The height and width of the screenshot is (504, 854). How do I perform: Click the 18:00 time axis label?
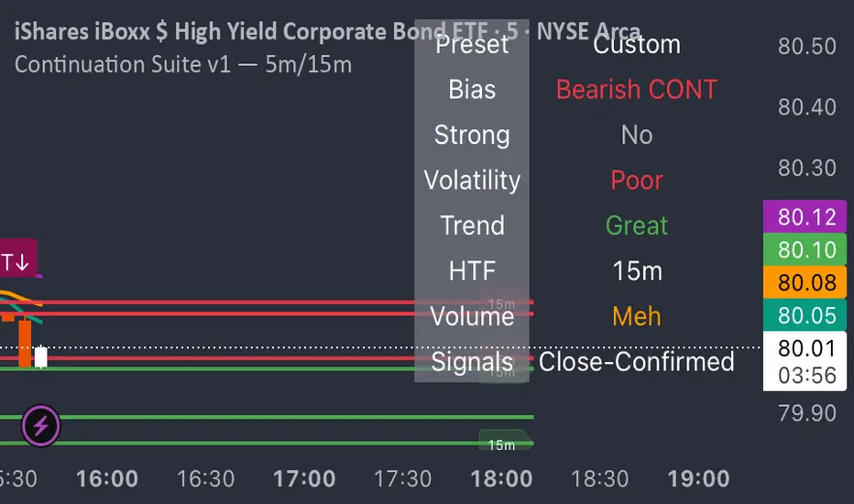501,478
